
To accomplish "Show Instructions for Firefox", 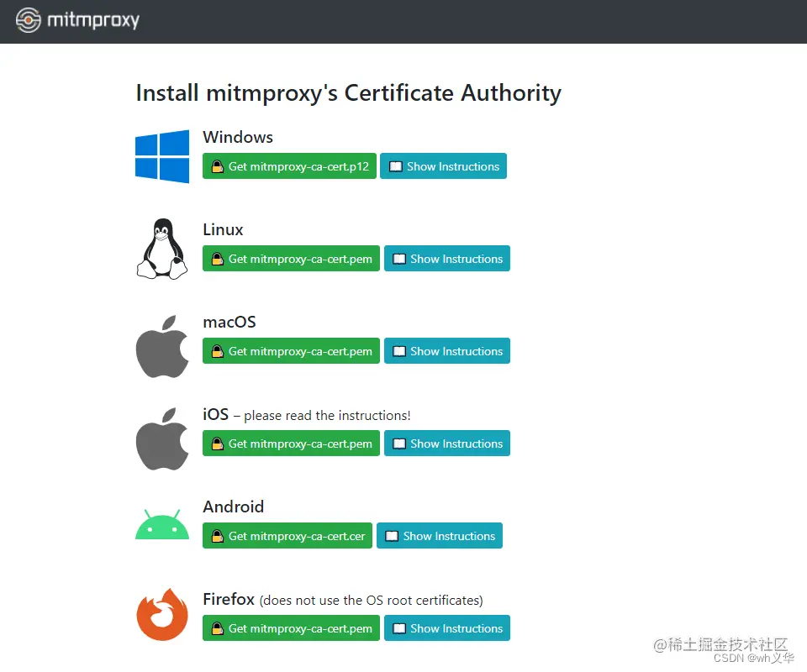I will click(x=446, y=627).
